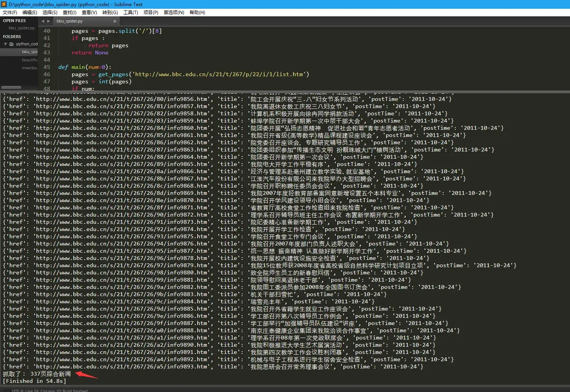
Task: Click the output URL ending info9870.htm
Action: coord(122,200)
